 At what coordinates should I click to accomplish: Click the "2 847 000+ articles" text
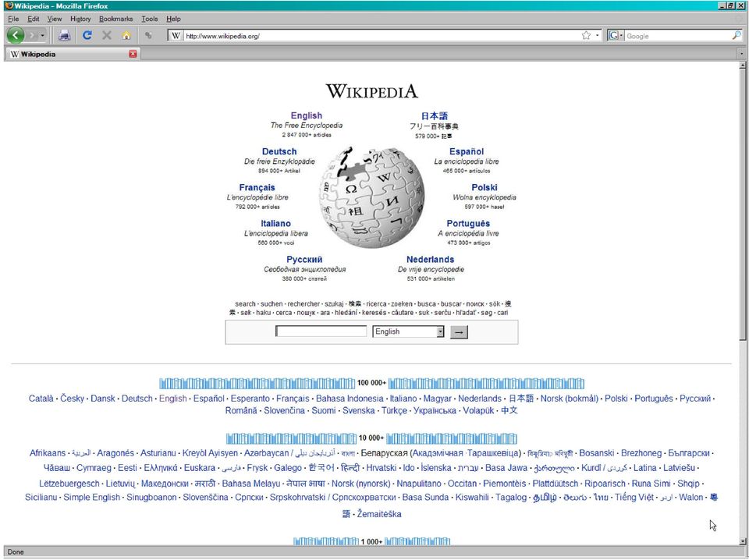(x=306, y=135)
